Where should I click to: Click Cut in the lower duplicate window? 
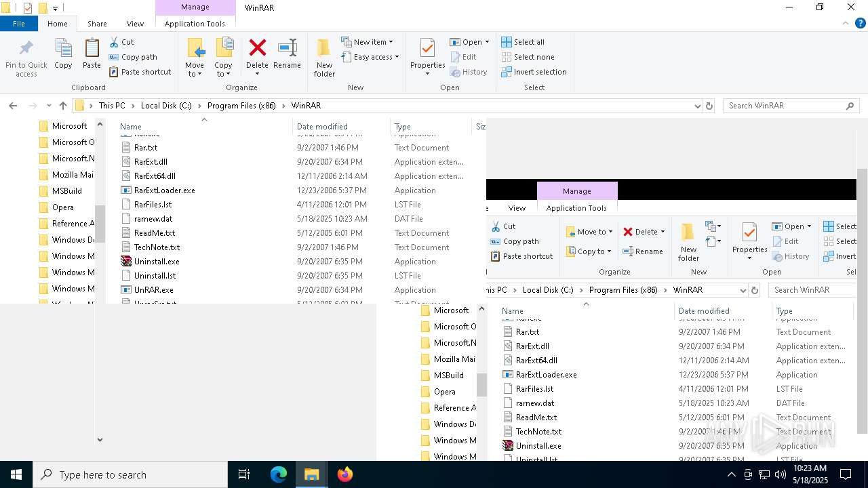coord(502,226)
